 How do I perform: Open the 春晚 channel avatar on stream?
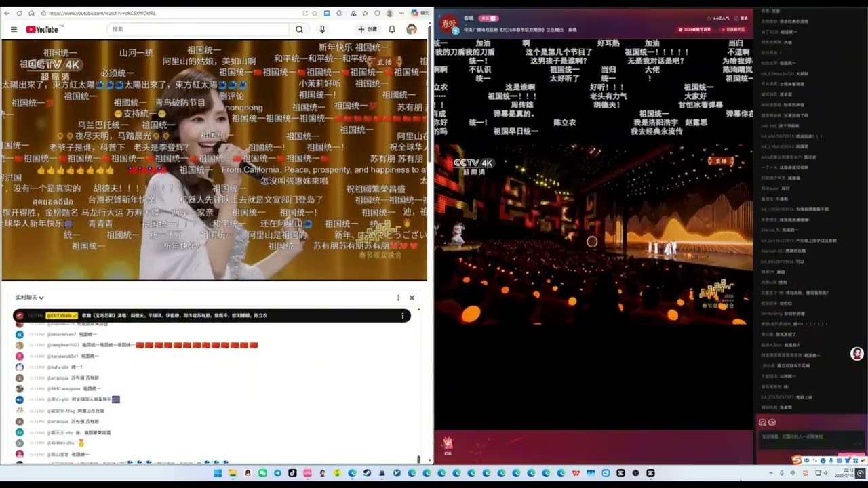(x=449, y=24)
